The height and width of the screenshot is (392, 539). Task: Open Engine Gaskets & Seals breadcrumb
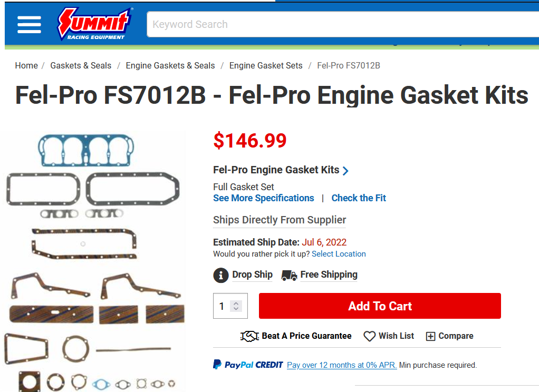170,66
